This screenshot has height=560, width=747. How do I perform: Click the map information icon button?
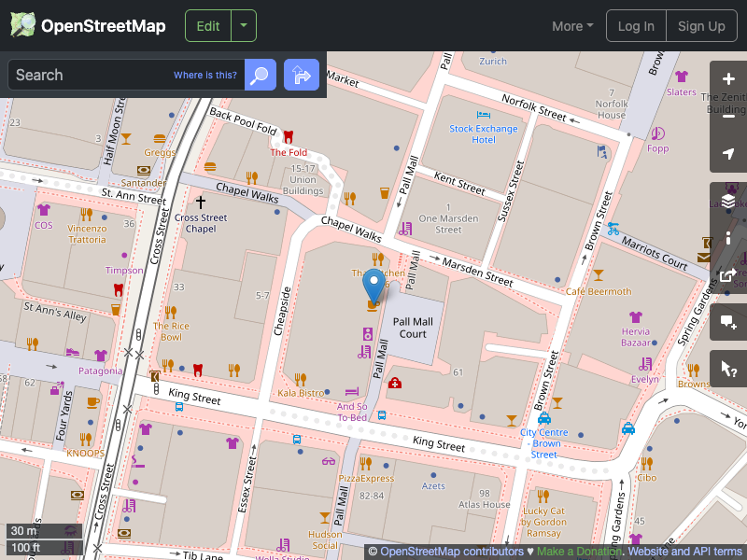(x=729, y=238)
